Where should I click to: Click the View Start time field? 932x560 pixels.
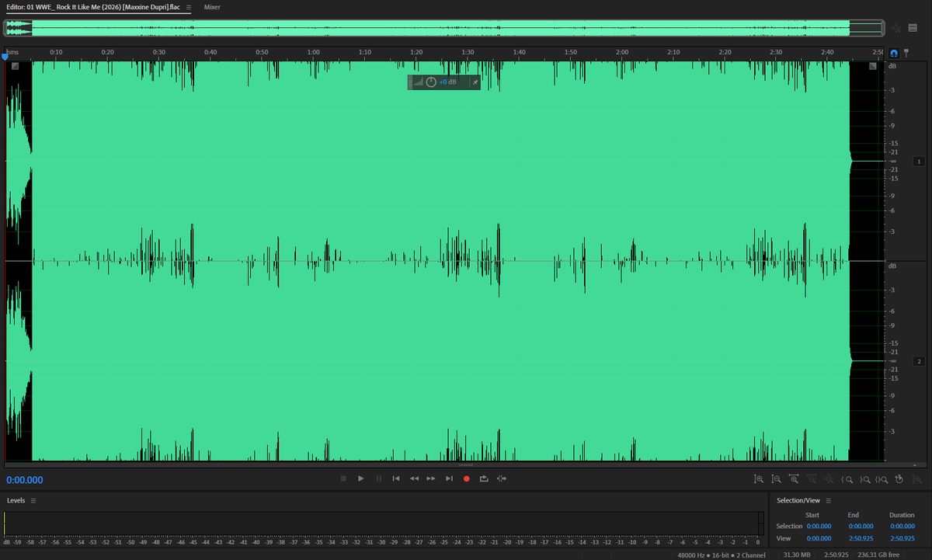(819, 537)
